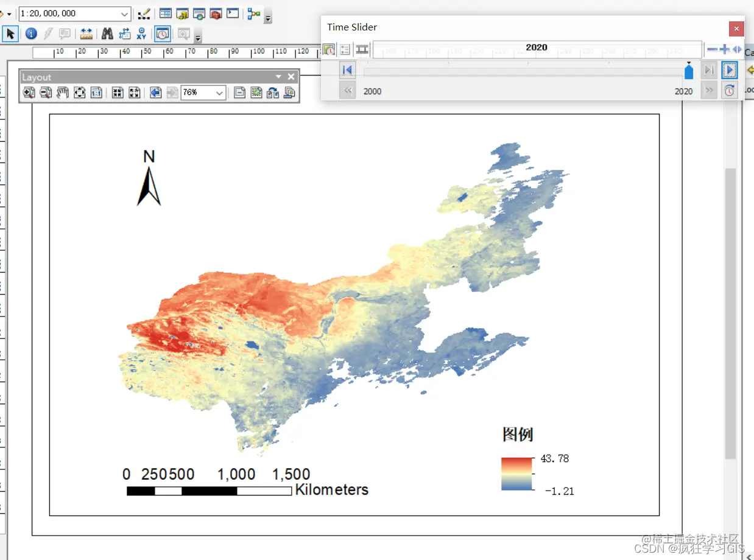This screenshot has height=560, width=754.
Task: Toggle enable time on map
Action: coord(329,49)
